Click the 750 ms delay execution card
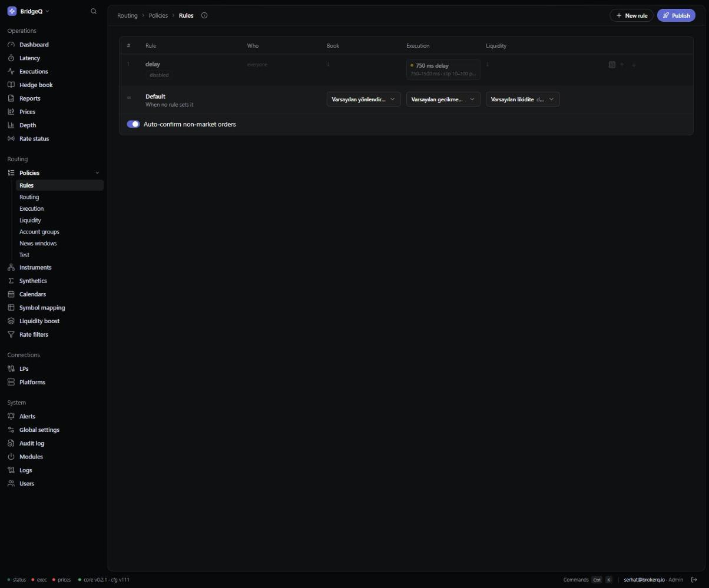This screenshot has height=588, width=709. click(x=443, y=69)
